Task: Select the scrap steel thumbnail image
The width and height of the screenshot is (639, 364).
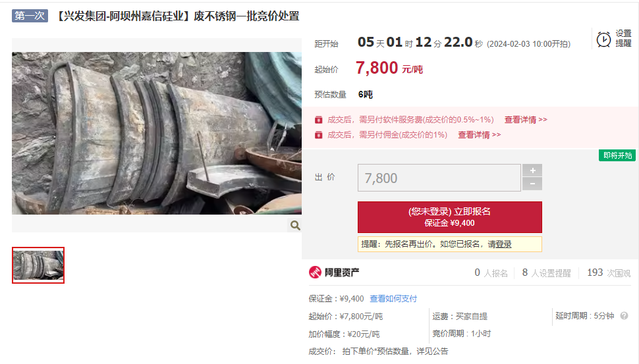Action: [x=38, y=265]
